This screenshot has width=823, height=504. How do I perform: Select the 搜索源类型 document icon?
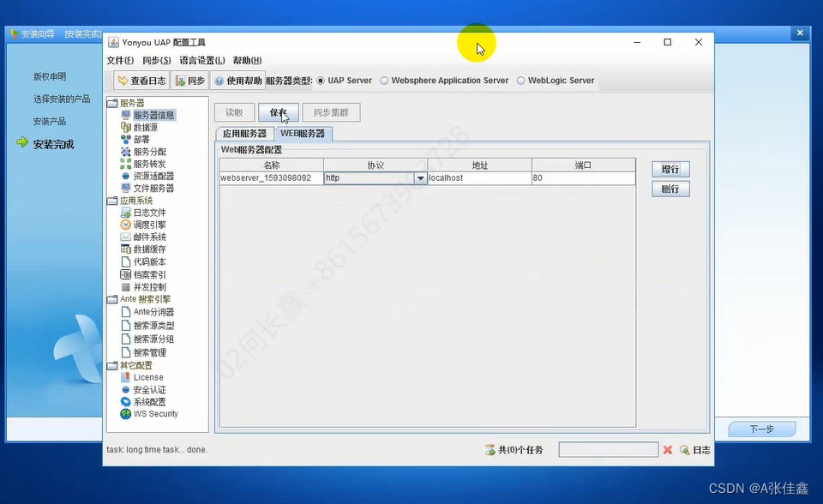pyautogui.click(x=125, y=325)
